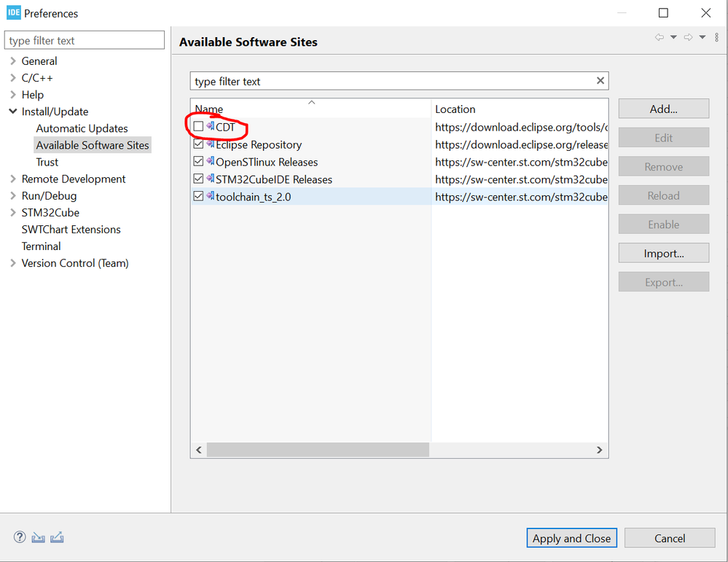Open the forward history dropdown arrow

click(702, 37)
